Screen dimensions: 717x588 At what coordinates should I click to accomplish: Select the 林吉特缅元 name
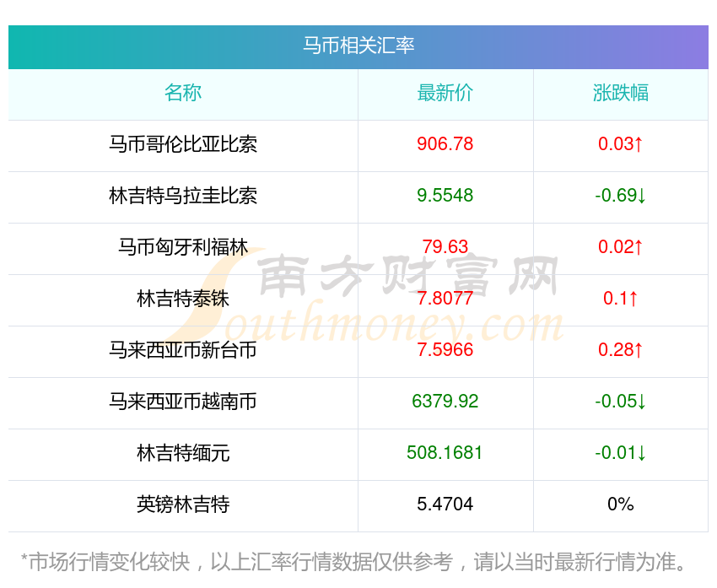point(183,453)
